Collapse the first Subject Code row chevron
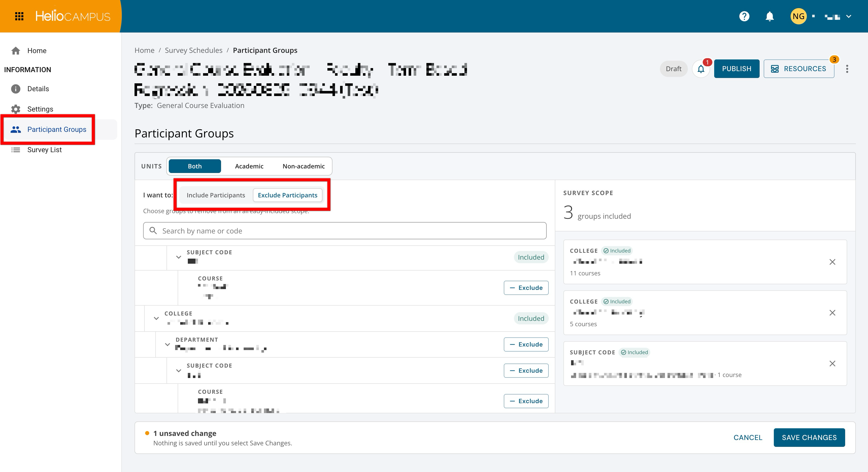This screenshot has width=868, height=472. pyautogui.click(x=179, y=257)
